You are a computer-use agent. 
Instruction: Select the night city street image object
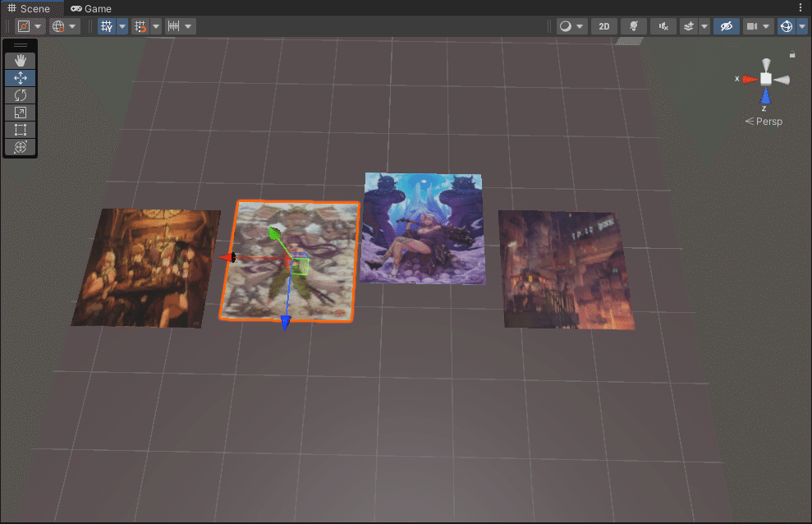click(567, 269)
